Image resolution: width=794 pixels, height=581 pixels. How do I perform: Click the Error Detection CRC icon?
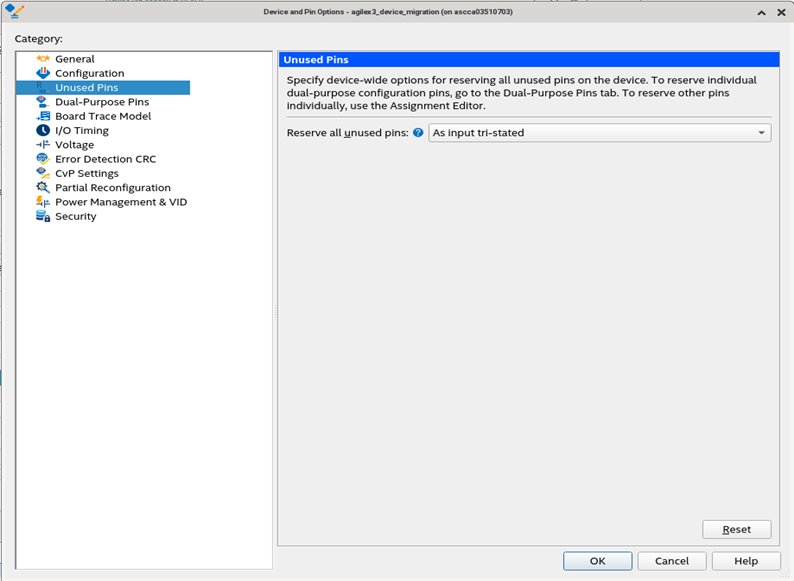[43, 159]
